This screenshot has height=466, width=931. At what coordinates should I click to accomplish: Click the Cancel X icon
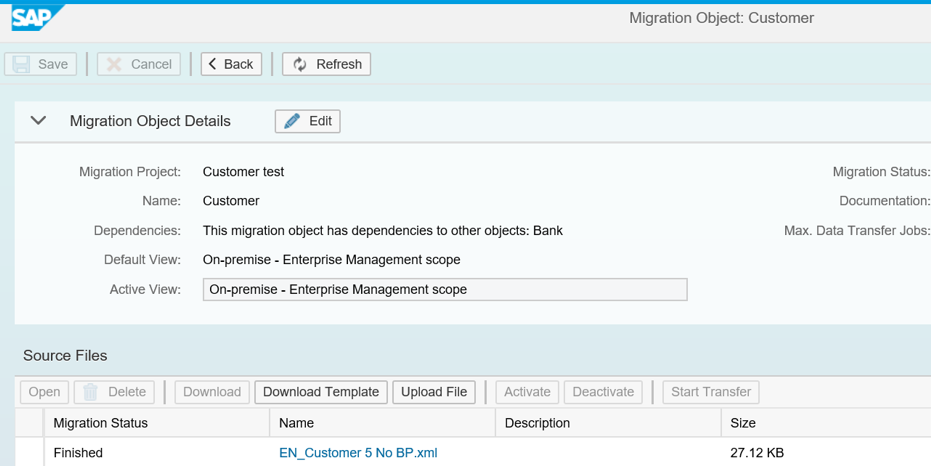(114, 64)
